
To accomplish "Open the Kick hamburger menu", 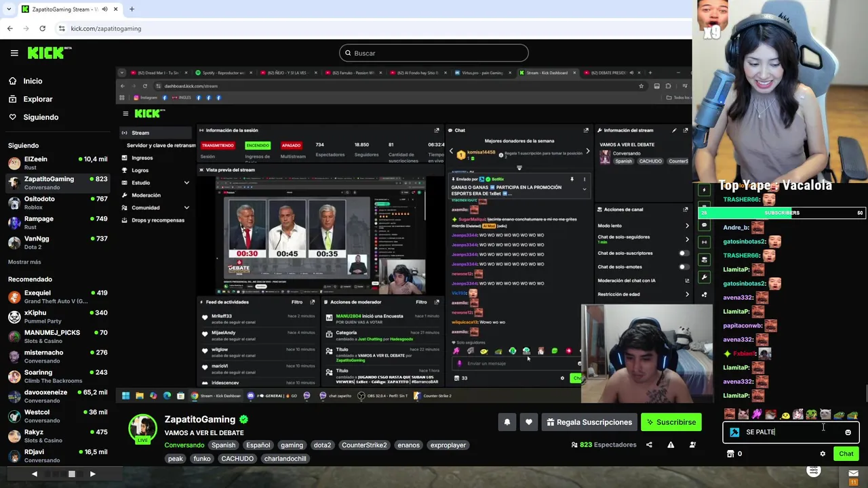I will (14, 53).
